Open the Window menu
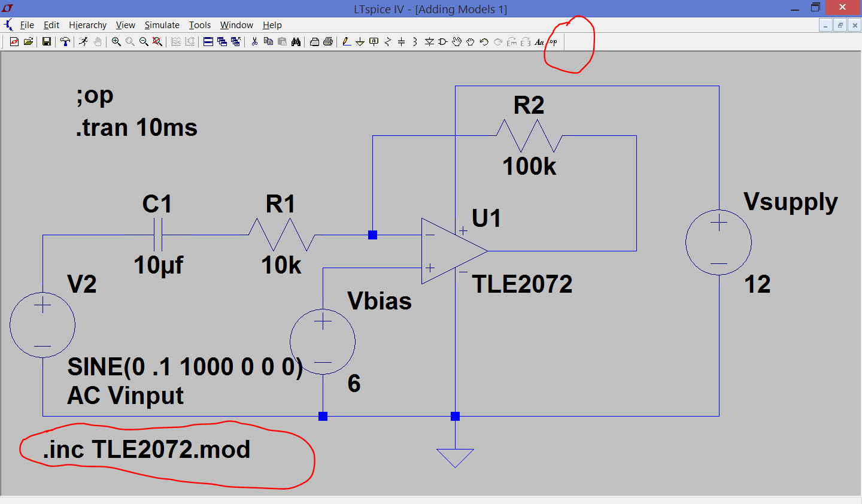 point(236,25)
